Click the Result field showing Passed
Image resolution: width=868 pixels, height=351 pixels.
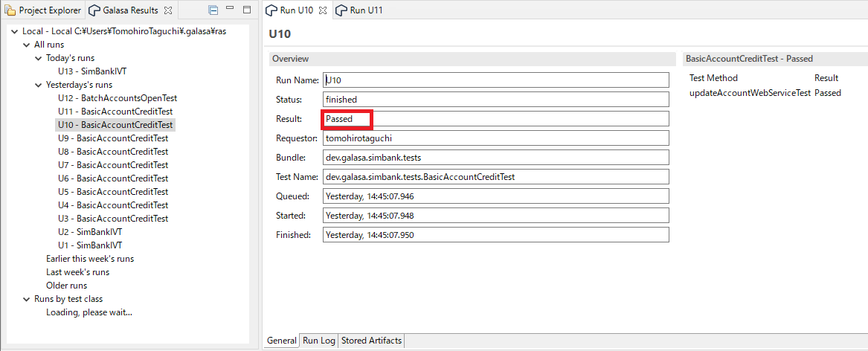[x=496, y=119]
